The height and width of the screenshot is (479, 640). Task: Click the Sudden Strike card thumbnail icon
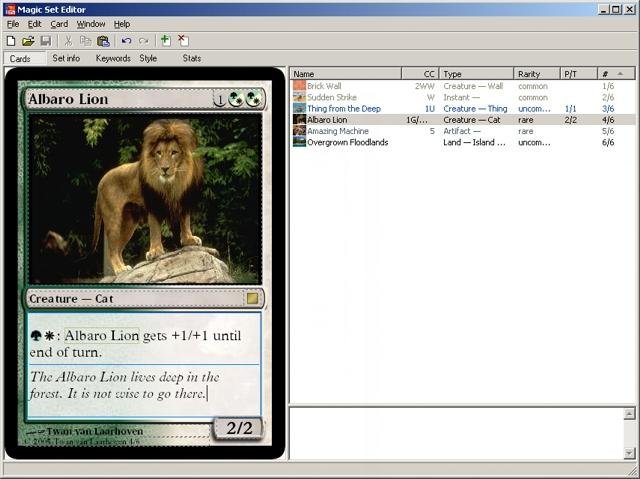pyautogui.click(x=299, y=97)
